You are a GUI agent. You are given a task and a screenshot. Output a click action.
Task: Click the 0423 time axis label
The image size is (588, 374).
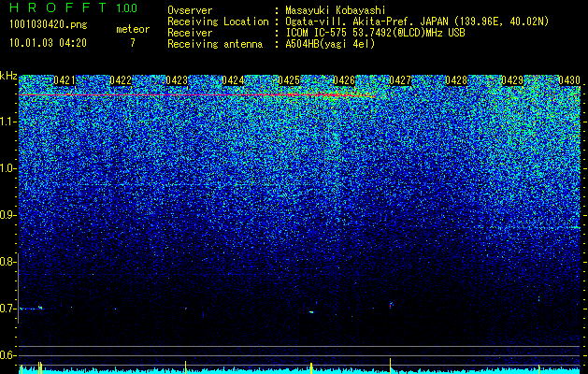177,80
